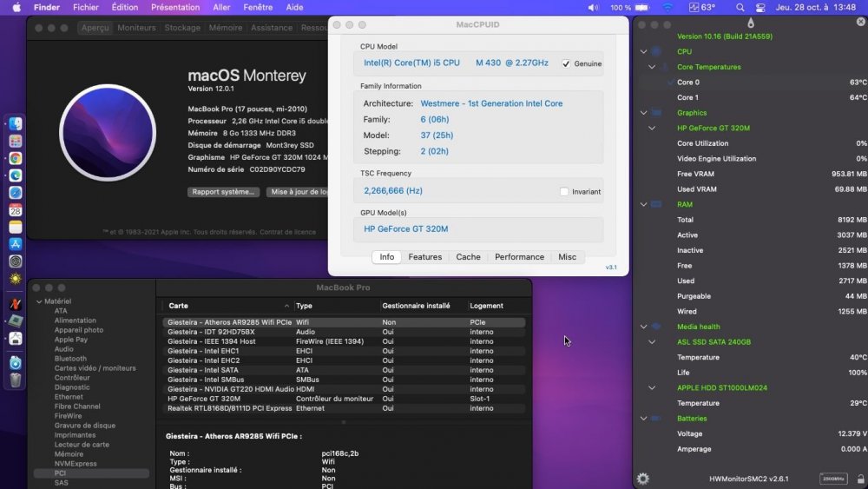Select Info tab in MacCPUID
Viewport: 868px width, 489px height.
coord(386,257)
